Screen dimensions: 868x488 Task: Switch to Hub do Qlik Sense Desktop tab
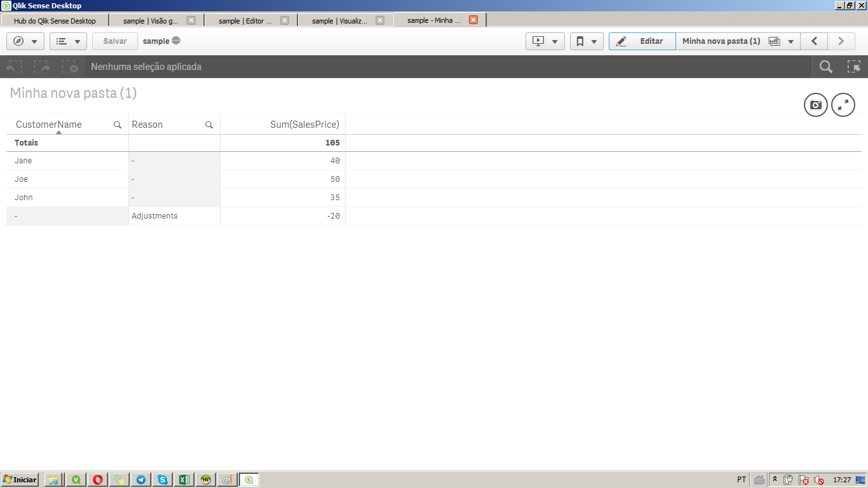click(x=55, y=20)
